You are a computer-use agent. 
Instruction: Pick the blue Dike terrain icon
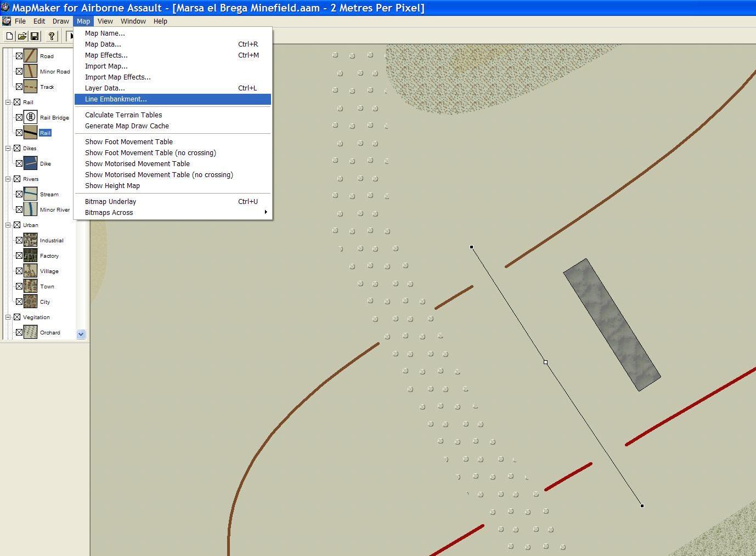[30, 163]
